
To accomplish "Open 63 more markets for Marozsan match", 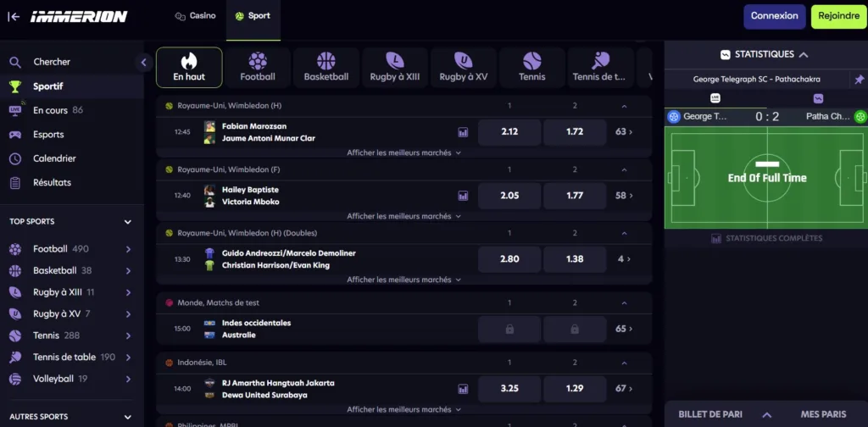I will click(624, 132).
